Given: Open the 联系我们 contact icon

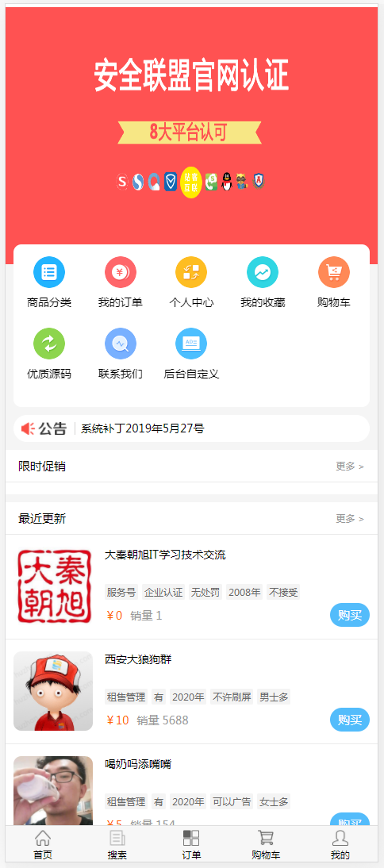Looking at the screenshot, I should pyautogui.click(x=121, y=344).
